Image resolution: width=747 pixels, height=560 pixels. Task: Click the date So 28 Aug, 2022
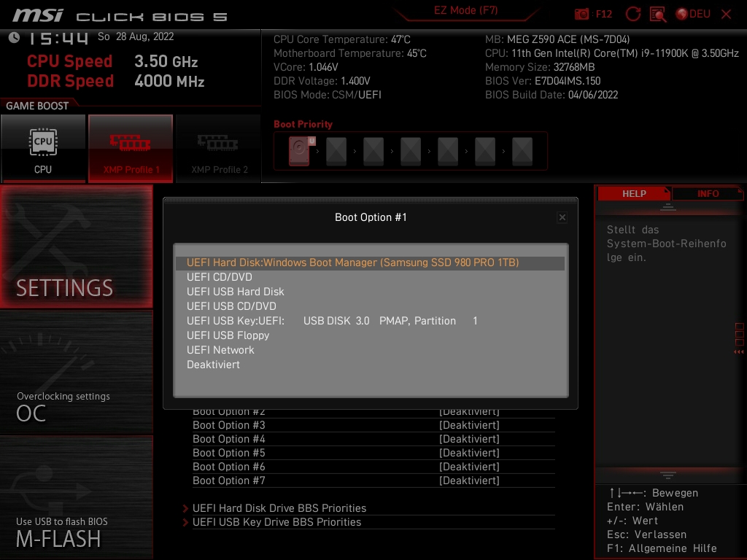point(136,36)
